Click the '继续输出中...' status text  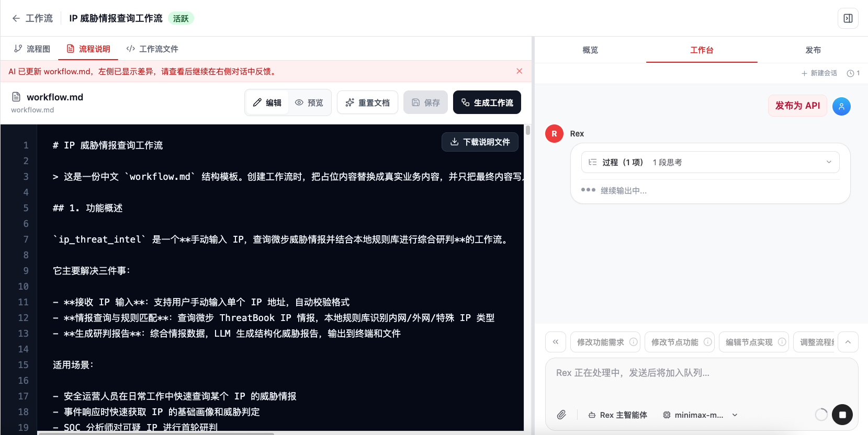click(x=624, y=191)
